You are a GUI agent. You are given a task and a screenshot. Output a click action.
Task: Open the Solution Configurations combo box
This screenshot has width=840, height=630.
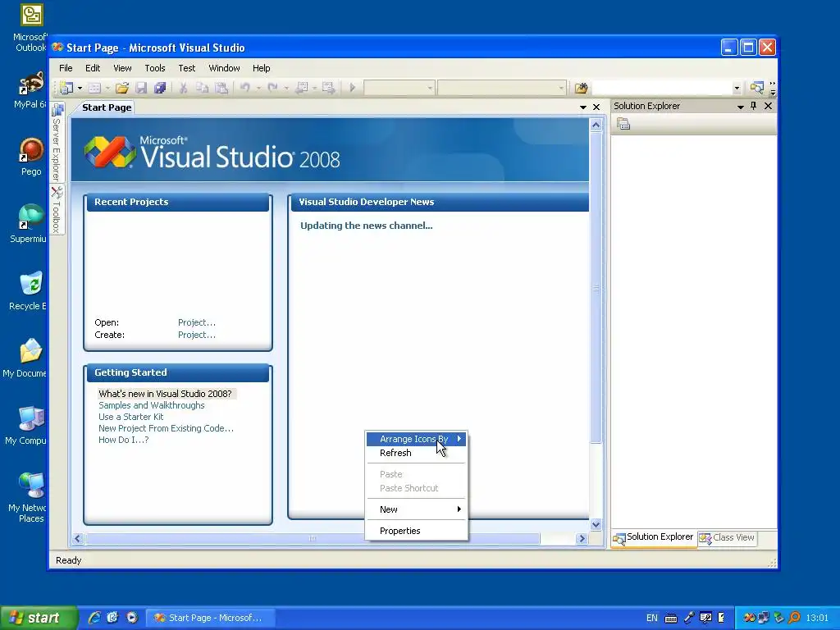click(x=399, y=88)
